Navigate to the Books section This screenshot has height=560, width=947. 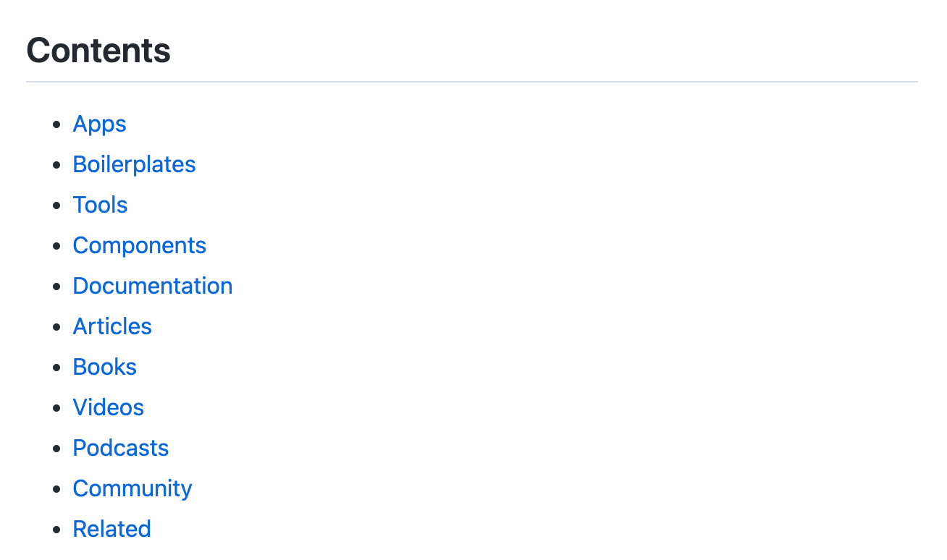(x=104, y=368)
